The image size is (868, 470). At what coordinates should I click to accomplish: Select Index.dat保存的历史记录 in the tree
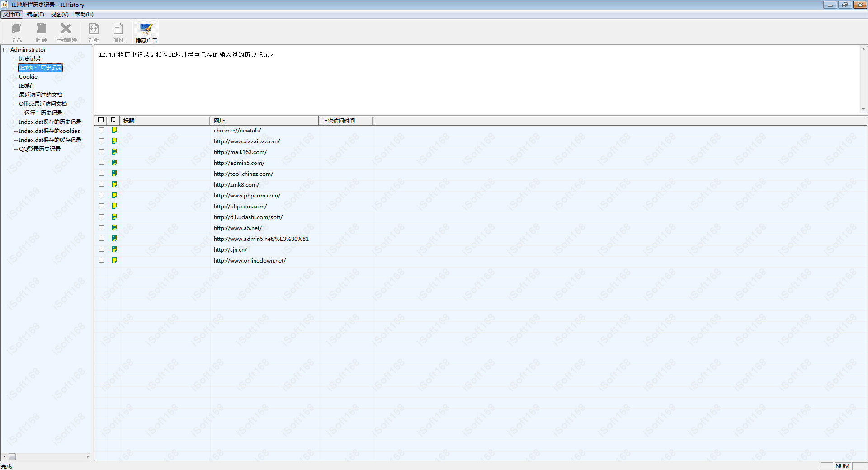pos(50,122)
